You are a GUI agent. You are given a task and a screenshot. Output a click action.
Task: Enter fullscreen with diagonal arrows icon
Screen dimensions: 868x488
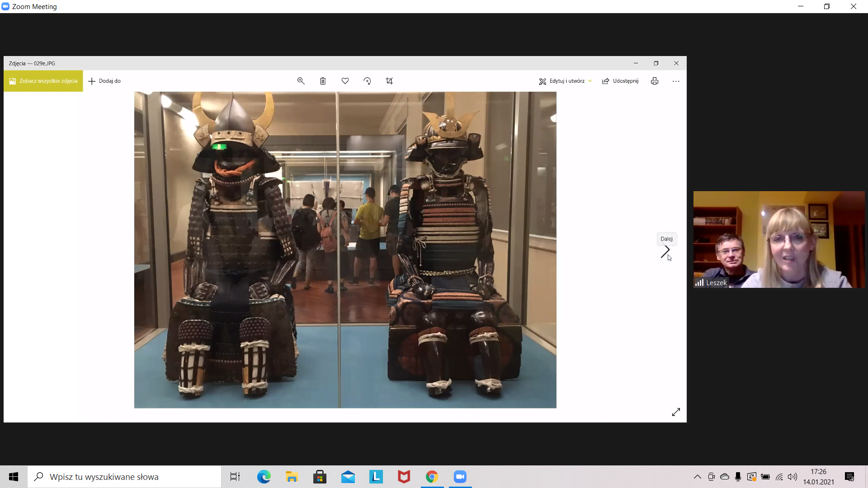point(676,412)
